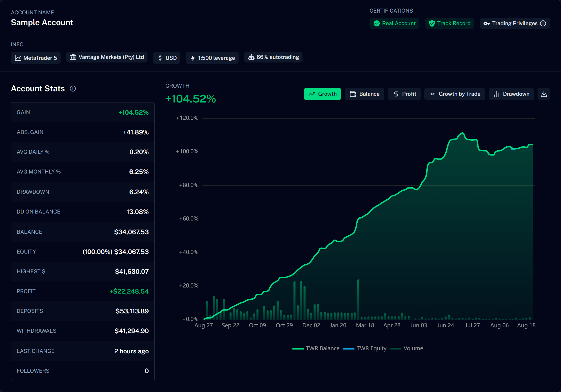Click the bank icon beside Vantage Markets
Screen dimensions: 561x392
click(x=73, y=57)
